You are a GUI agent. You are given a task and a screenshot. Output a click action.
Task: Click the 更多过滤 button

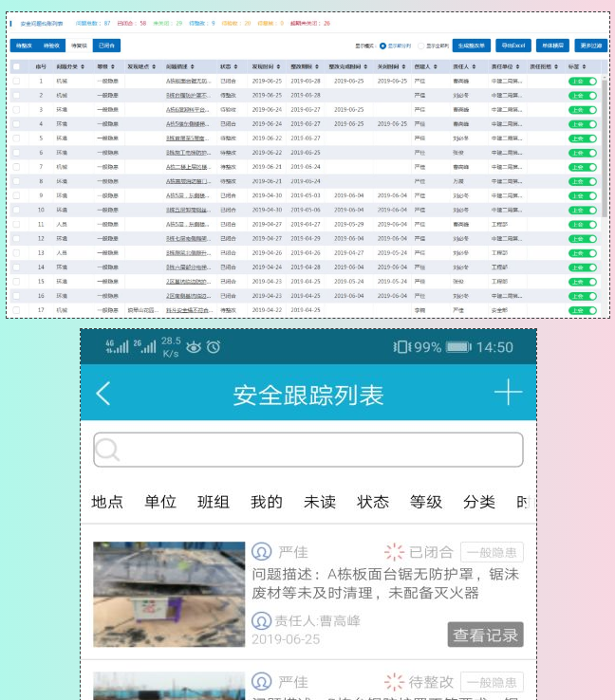click(591, 46)
